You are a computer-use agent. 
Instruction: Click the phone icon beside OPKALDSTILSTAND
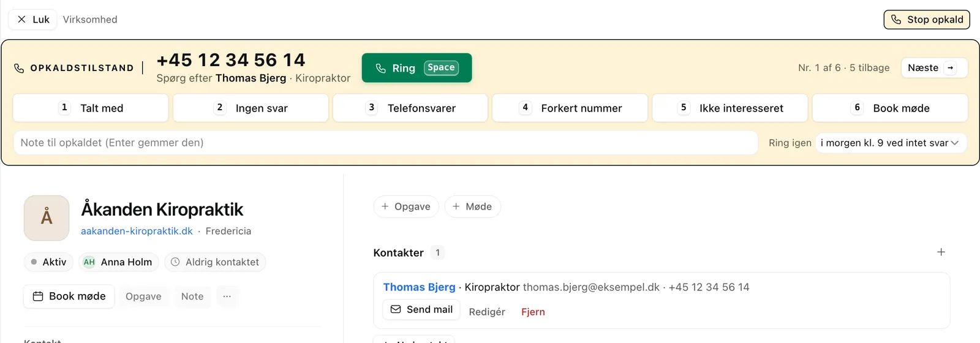point(19,68)
